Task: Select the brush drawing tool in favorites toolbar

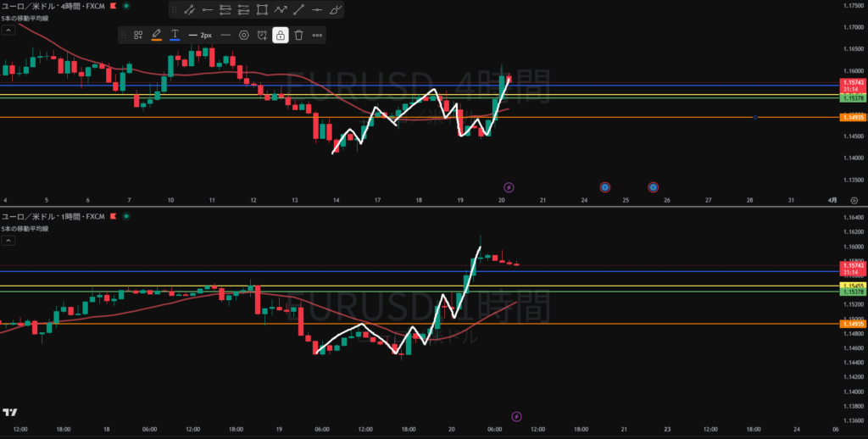Action: click(337, 10)
